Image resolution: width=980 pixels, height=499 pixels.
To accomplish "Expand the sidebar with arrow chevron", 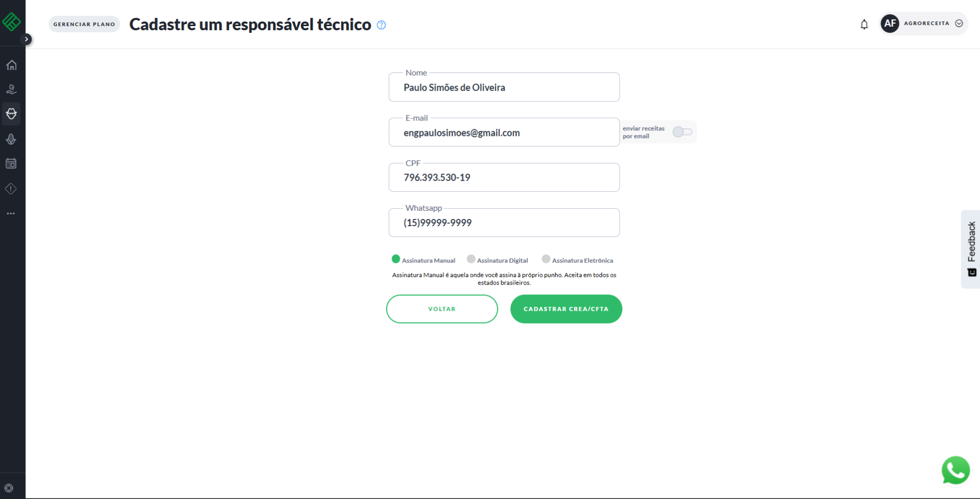I will click(x=27, y=39).
